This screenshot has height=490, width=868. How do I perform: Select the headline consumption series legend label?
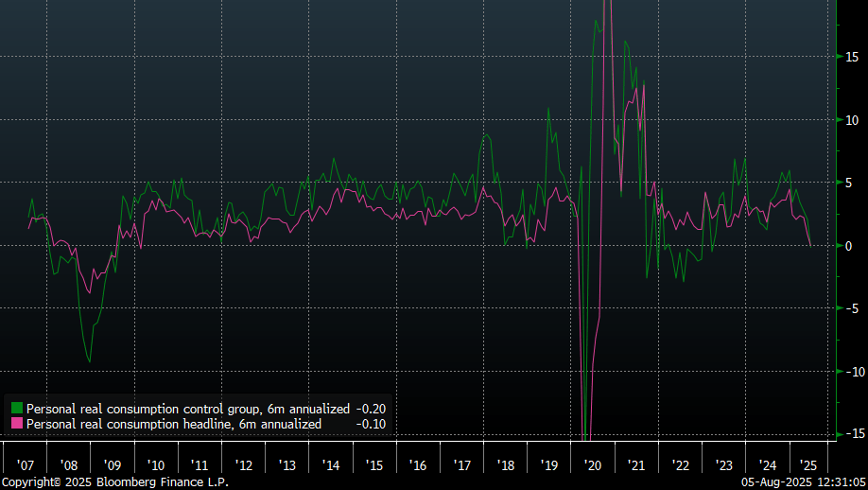[173, 424]
